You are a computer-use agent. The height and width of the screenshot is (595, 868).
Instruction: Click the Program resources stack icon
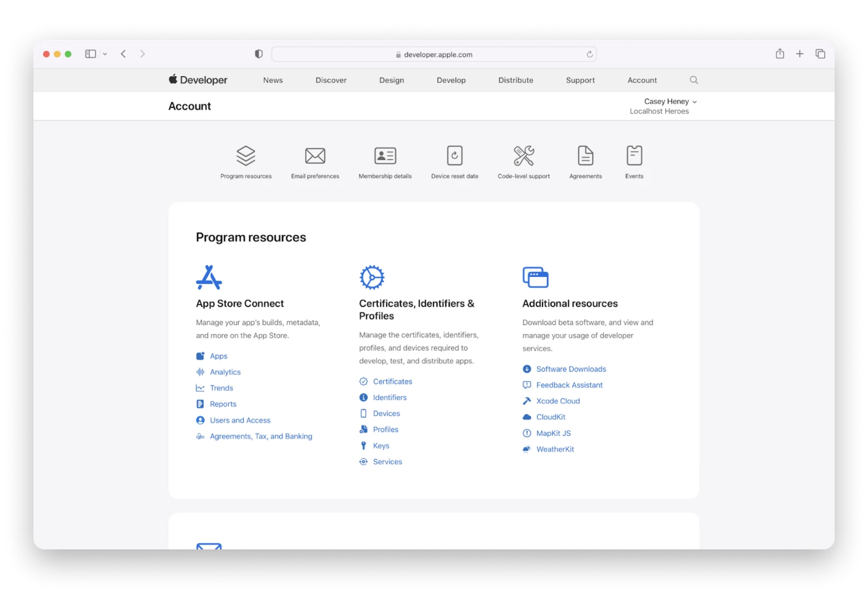246,156
